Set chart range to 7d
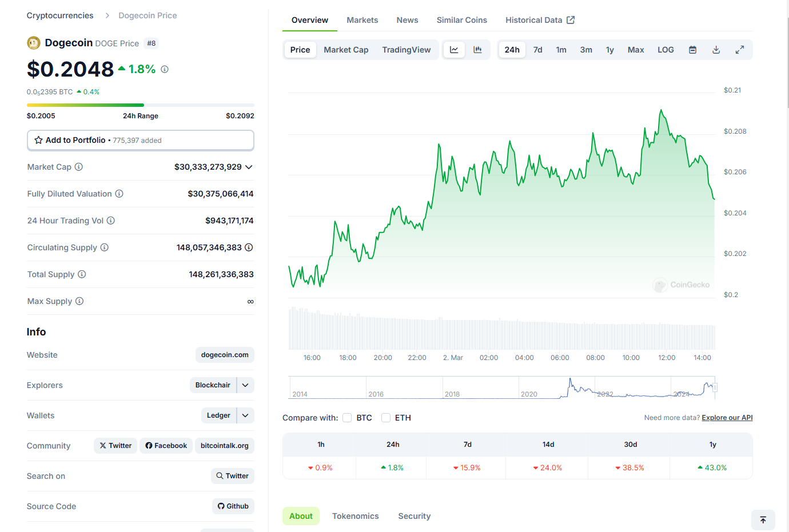 (538, 50)
